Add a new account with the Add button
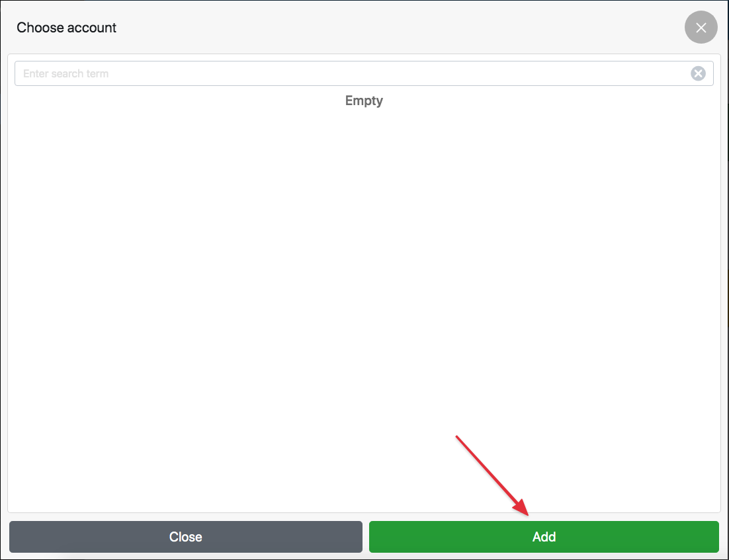This screenshot has height=560, width=729. click(x=544, y=537)
